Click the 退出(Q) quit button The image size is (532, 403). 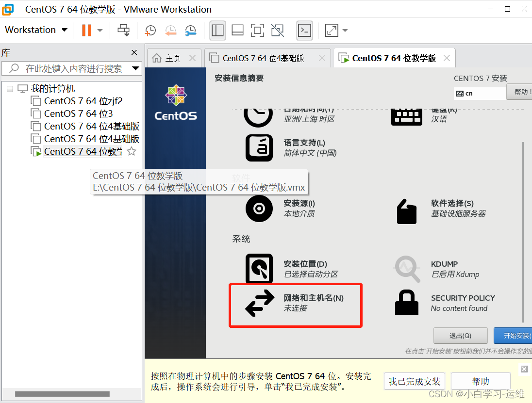click(461, 336)
